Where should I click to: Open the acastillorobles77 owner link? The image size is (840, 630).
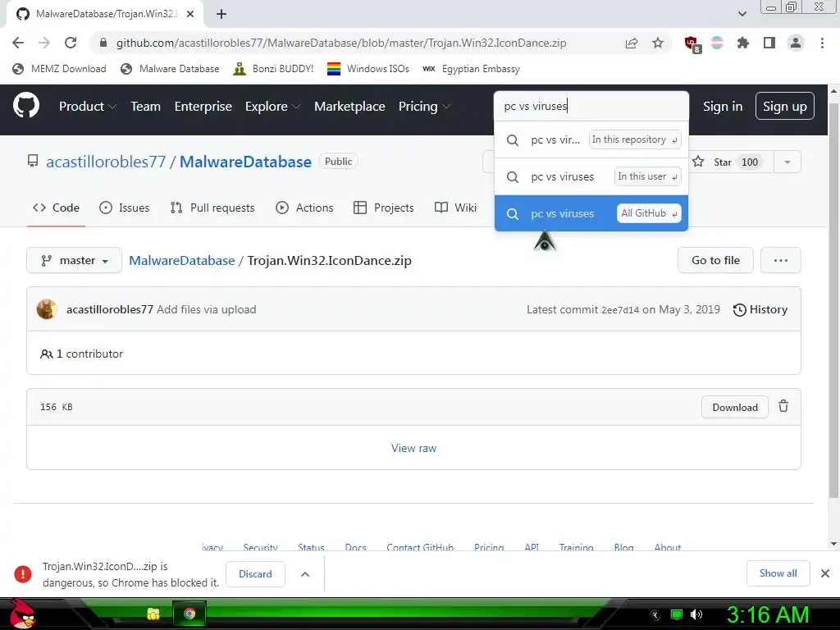tap(106, 162)
